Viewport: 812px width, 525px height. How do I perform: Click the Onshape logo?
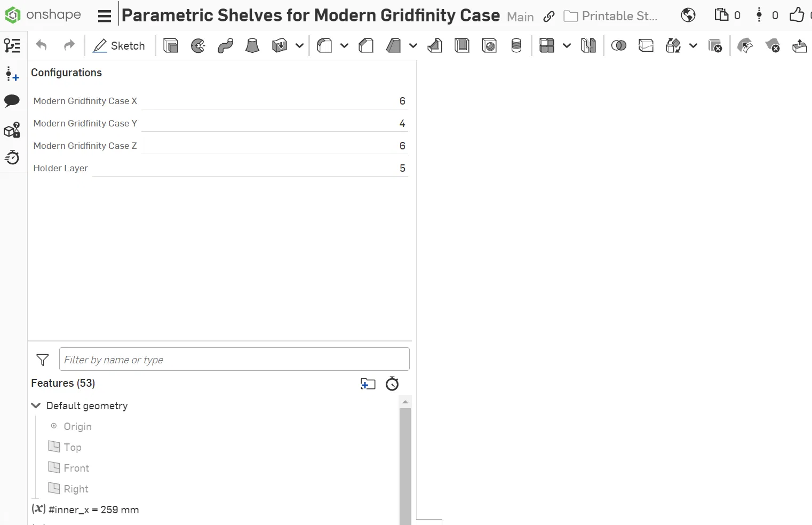point(43,15)
